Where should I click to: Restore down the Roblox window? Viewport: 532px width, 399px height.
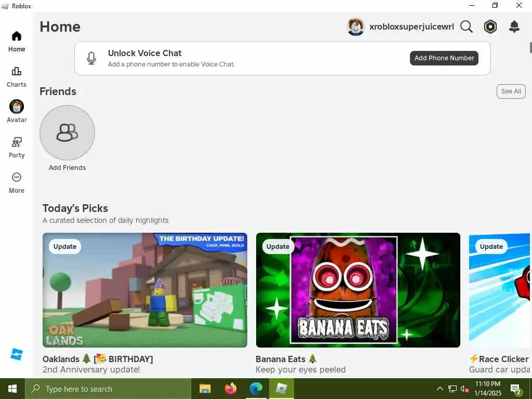(495, 5)
